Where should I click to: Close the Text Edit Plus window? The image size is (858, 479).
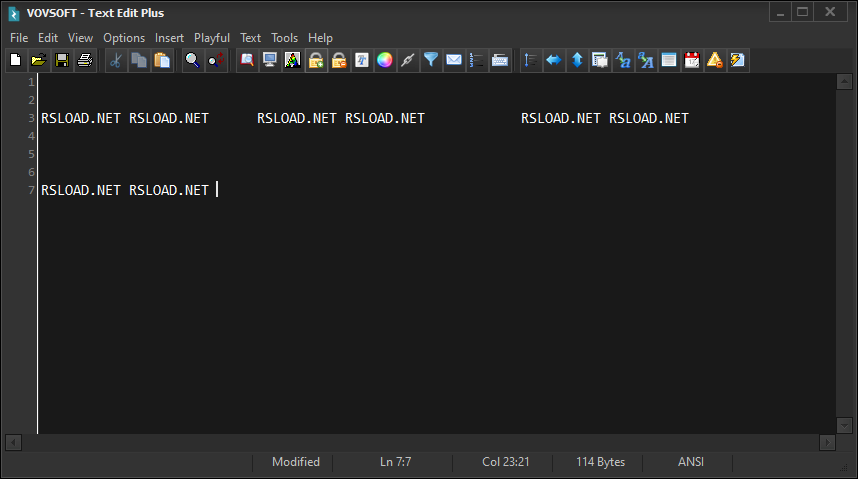point(830,12)
